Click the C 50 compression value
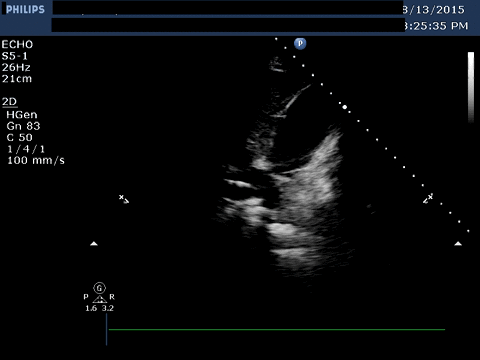The image size is (480, 360). [x=20, y=137]
